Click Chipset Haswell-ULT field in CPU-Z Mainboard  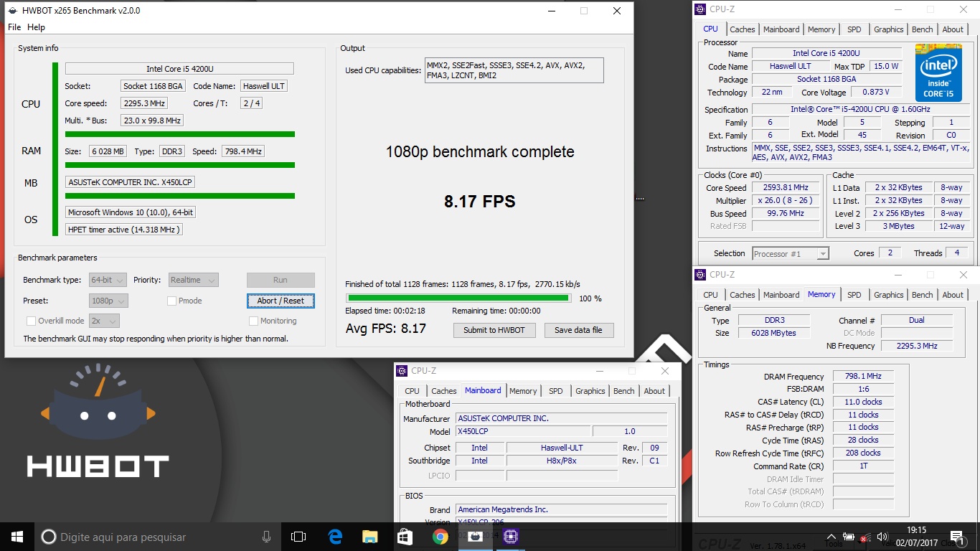(x=562, y=448)
